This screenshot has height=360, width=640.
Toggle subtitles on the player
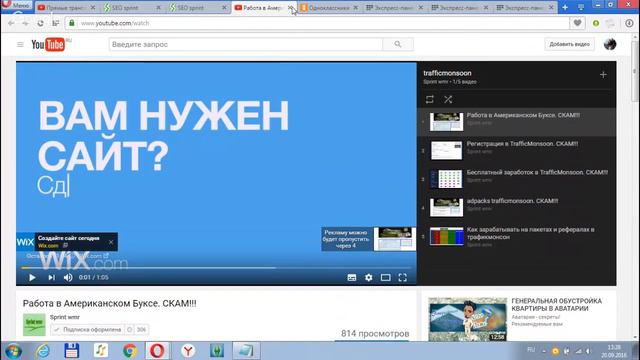[x=352, y=278]
